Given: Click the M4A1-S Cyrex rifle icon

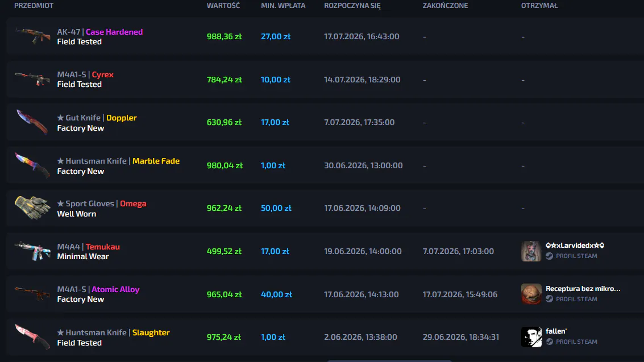Looking at the screenshot, I should point(32,78).
